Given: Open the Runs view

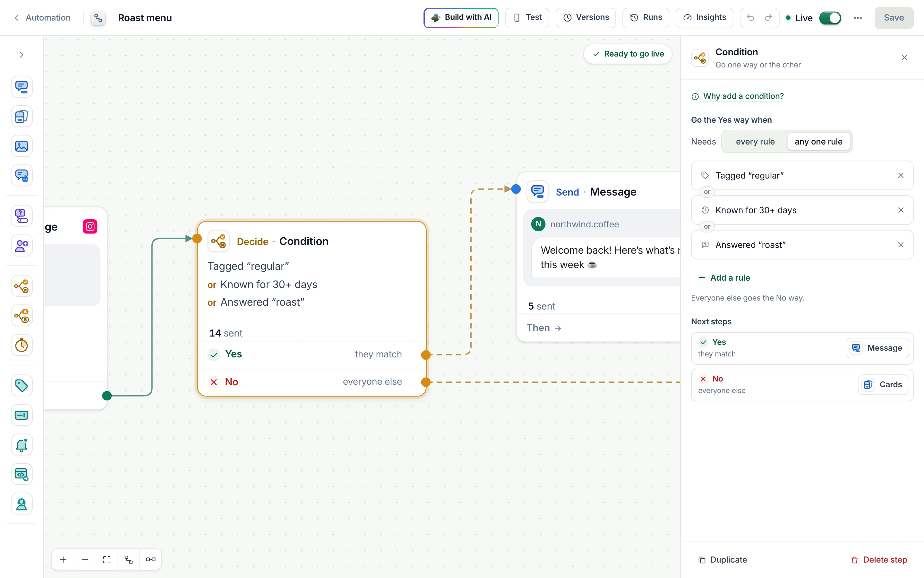Looking at the screenshot, I should (646, 18).
